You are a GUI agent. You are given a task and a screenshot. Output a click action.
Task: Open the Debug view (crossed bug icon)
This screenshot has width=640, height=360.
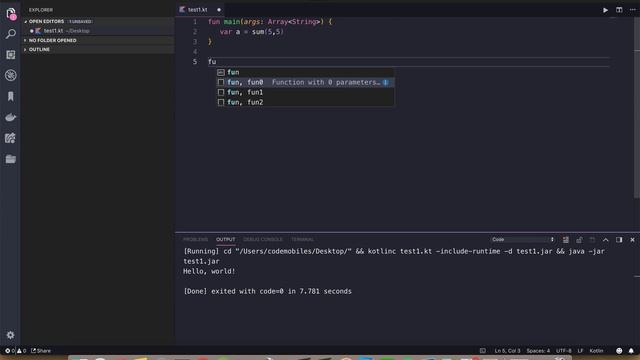(11, 75)
